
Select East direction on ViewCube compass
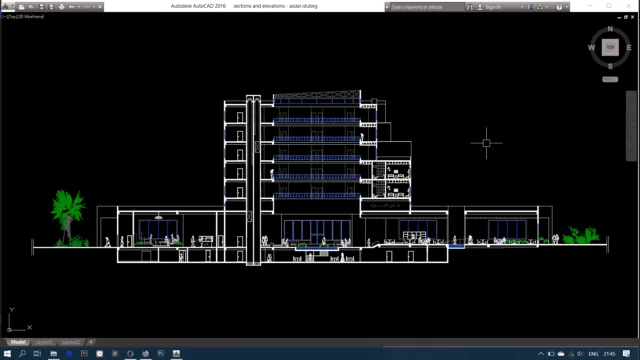pyautogui.click(x=629, y=48)
